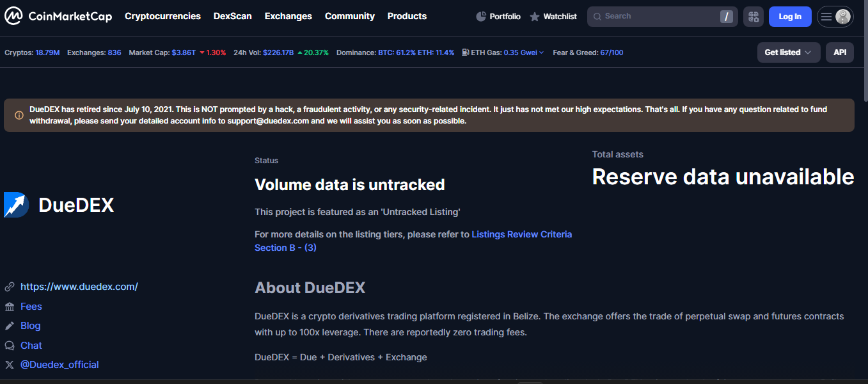Open the Portfolio pie chart icon
868x384 pixels.
[x=482, y=17]
